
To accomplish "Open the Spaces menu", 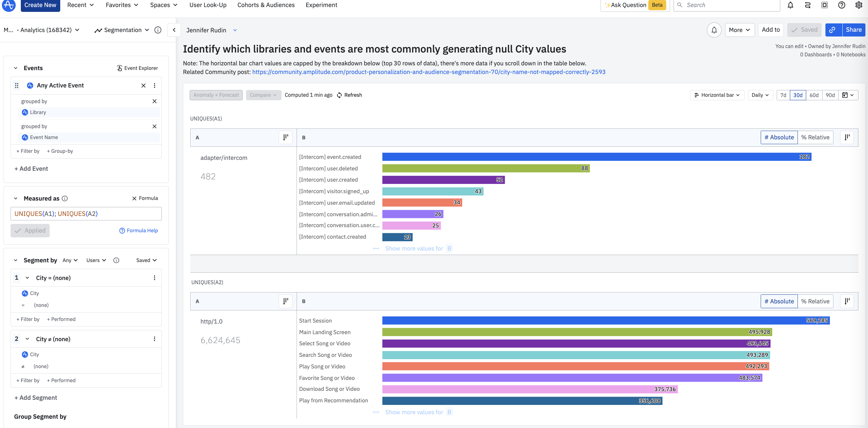I will pos(163,5).
